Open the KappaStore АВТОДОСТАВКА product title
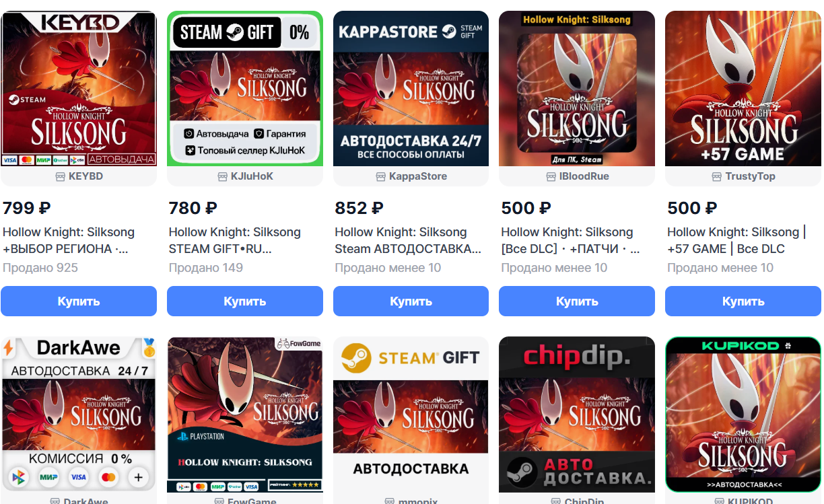The width and height of the screenshot is (824, 504). pyautogui.click(x=408, y=240)
